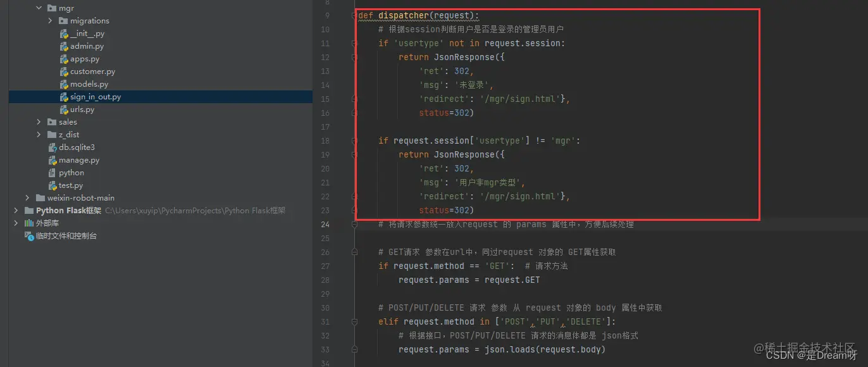Click the z_dist folder icon
Screen dimensions: 868x367
[x=52, y=135]
